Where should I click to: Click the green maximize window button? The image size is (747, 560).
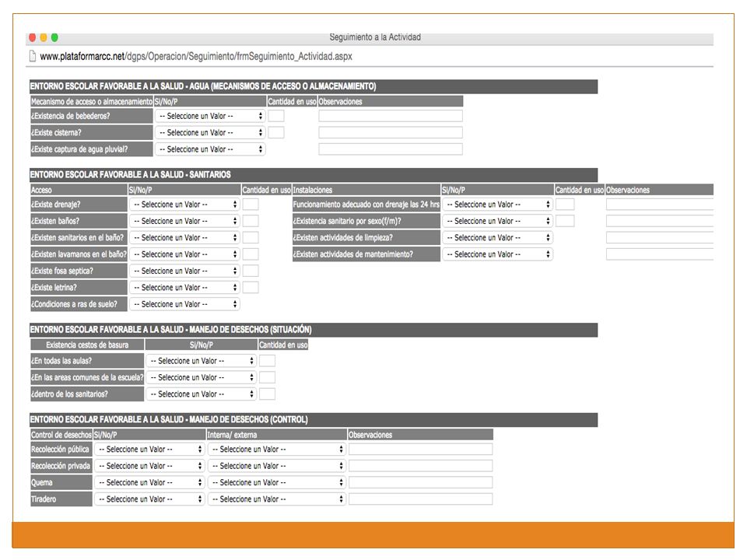click(x=54, y=37)
